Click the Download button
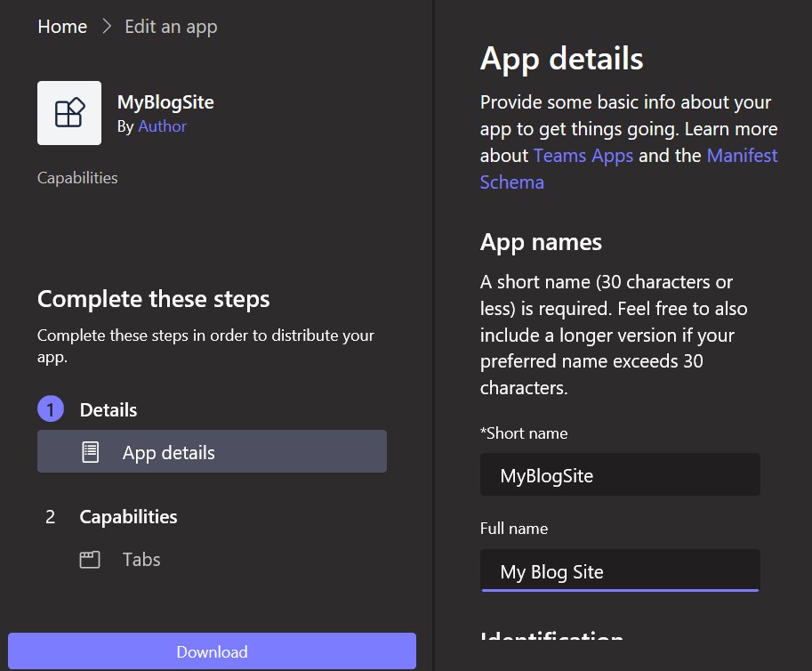This screenshot has height=671, width=812. 212,651
